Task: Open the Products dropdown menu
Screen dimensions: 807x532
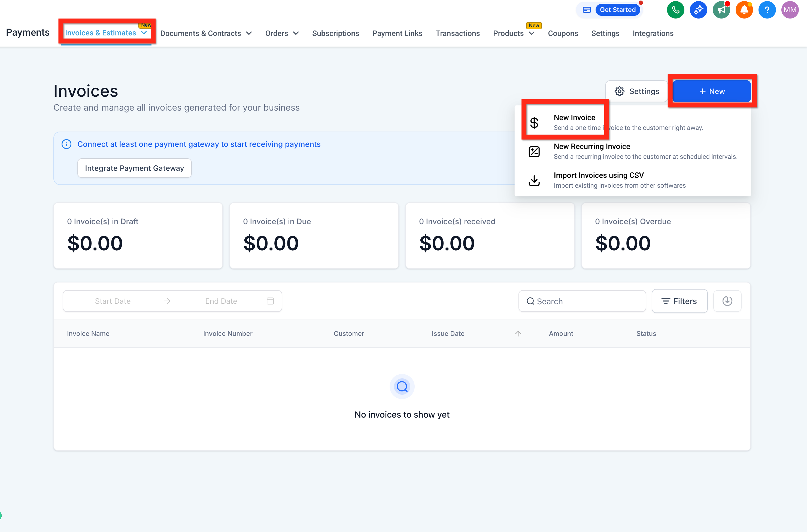Action: 532,33
